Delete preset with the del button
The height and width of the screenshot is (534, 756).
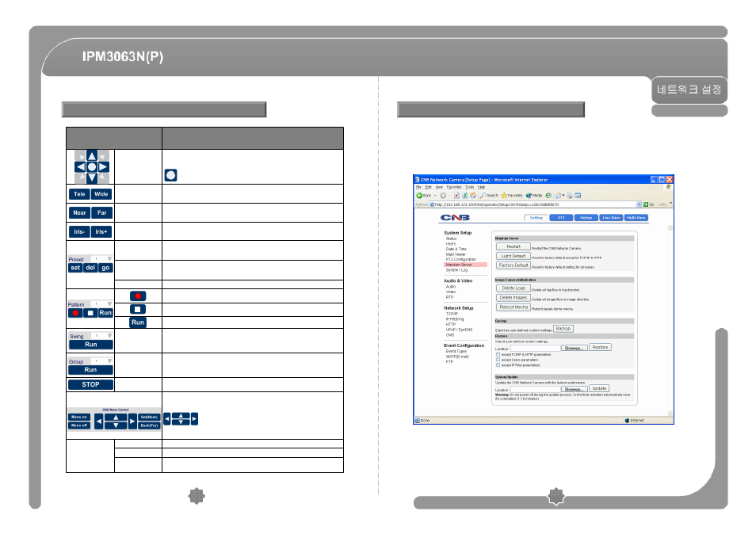point(90,268)
